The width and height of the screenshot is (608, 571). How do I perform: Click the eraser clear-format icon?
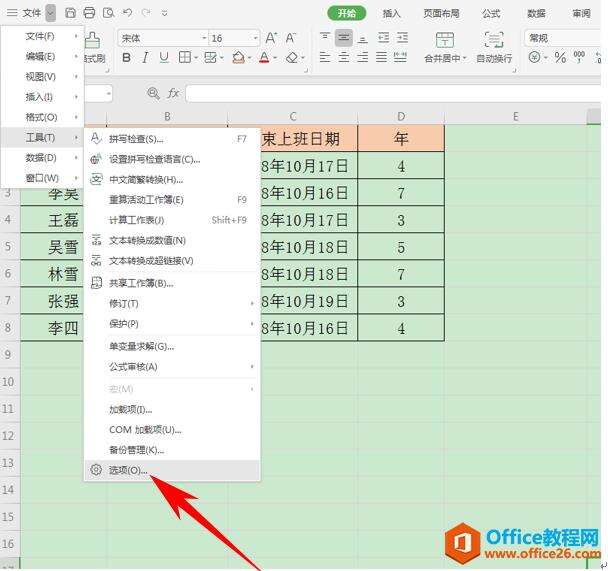point(292,58)
